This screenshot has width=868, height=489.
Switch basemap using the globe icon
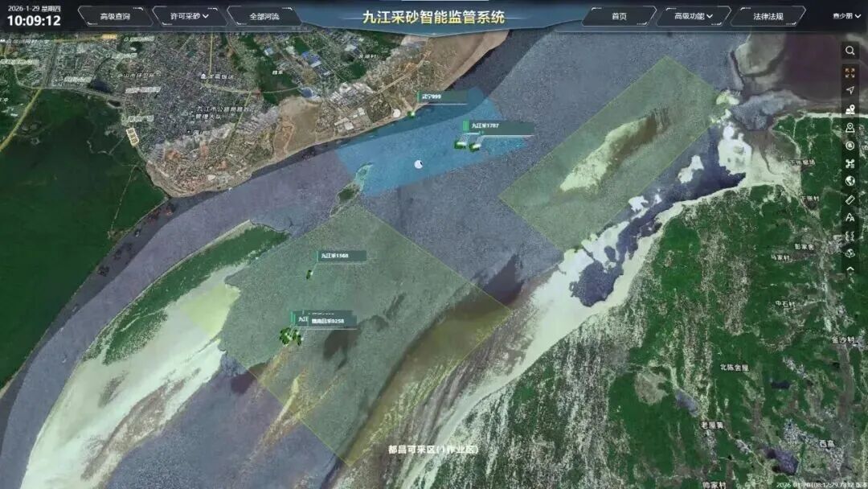click(x=850, y=181)
